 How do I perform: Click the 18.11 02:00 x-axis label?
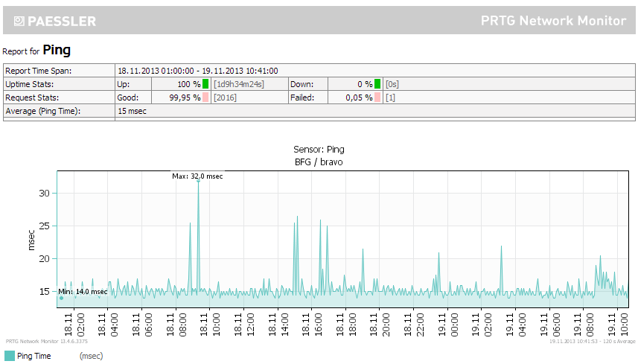coord(74,325)
